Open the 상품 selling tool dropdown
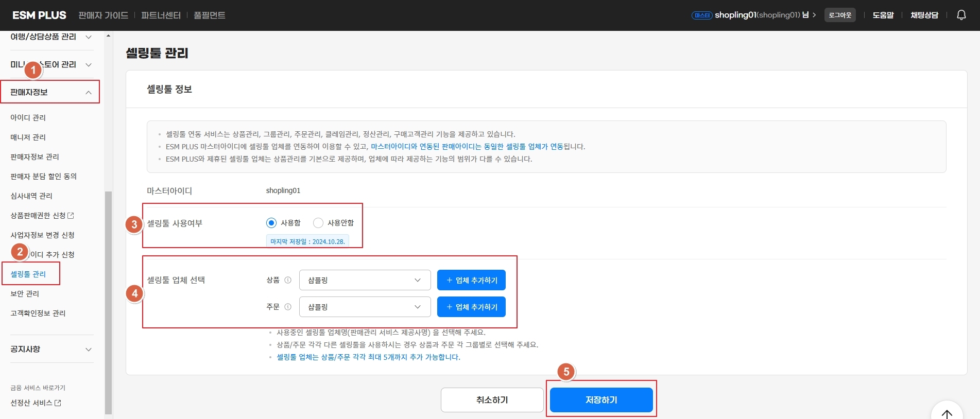 [365, 280]
